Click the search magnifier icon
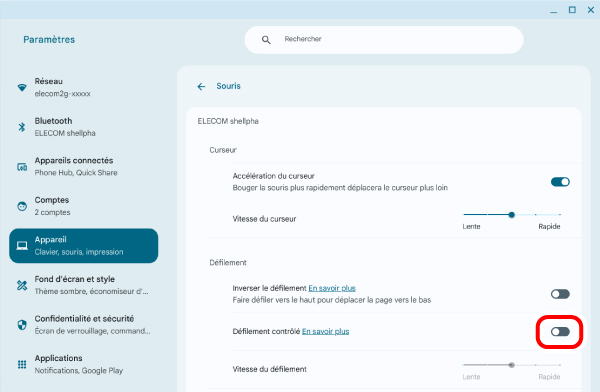 [266, 40]
